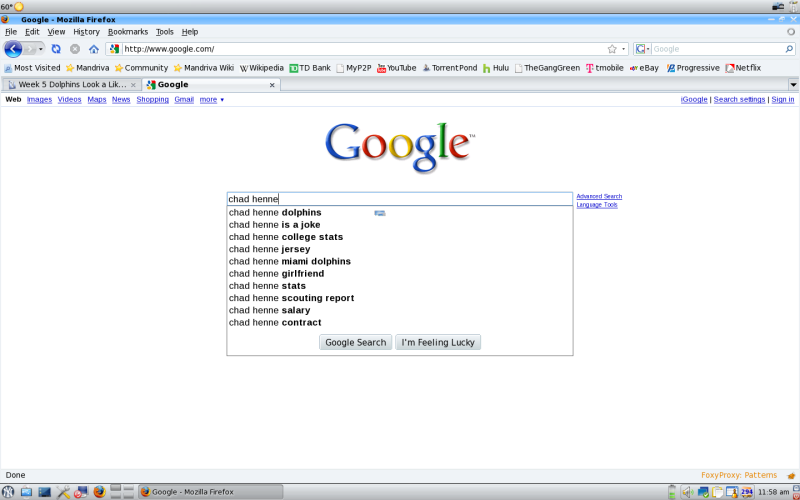
Task: Open the Progressive bookmark
Action: tap(693, 68)
